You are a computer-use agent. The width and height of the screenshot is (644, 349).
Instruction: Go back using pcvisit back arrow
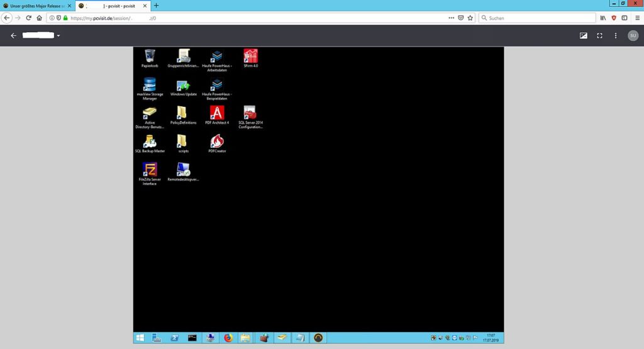coord(14,36)
